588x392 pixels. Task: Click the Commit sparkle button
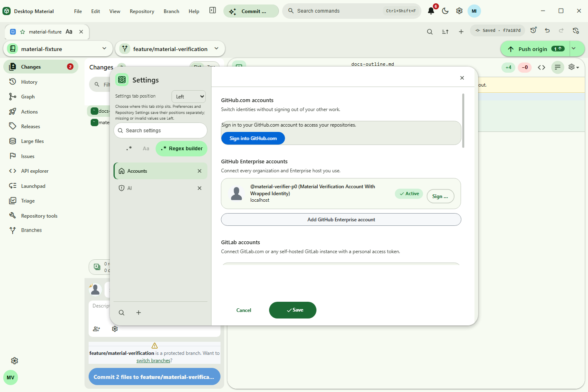[x=251, y=11]
